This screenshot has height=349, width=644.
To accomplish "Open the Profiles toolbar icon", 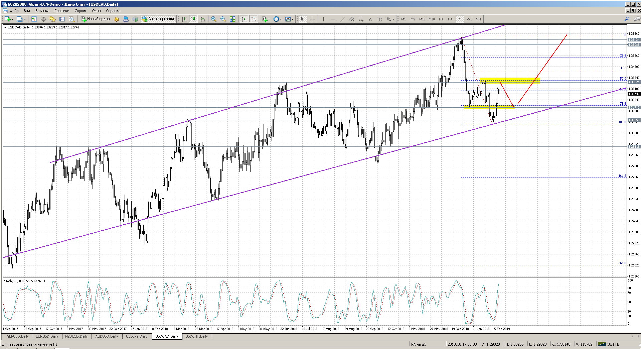I will [x=20, y=19].
